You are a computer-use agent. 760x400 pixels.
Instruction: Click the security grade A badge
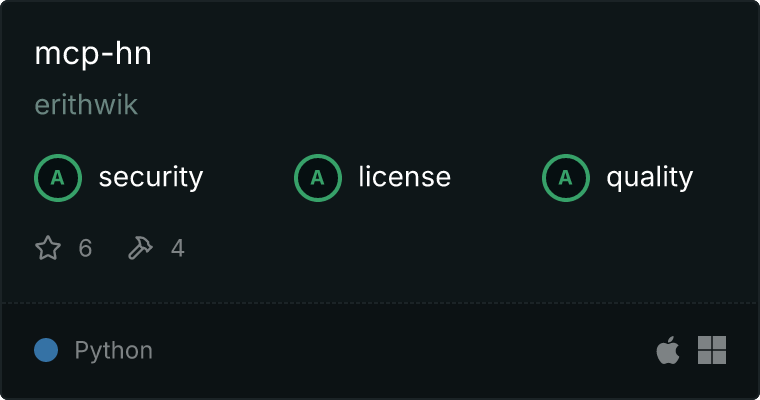click(58, 178)
